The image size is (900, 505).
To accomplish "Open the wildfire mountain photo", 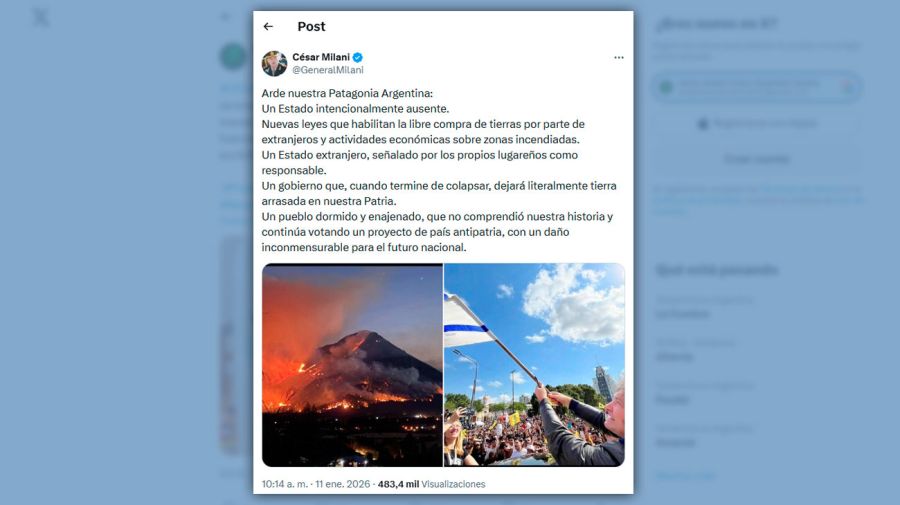I will [352, 364].
